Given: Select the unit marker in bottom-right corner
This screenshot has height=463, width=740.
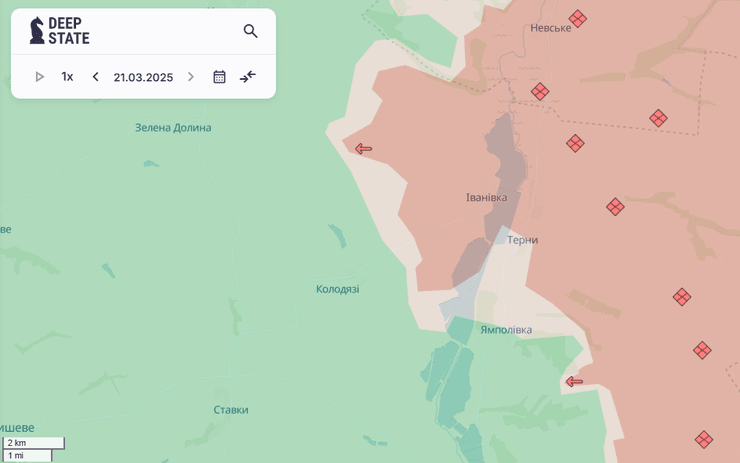Looking at the screenshot, I should pyautogui.click(x=704, y=440).
